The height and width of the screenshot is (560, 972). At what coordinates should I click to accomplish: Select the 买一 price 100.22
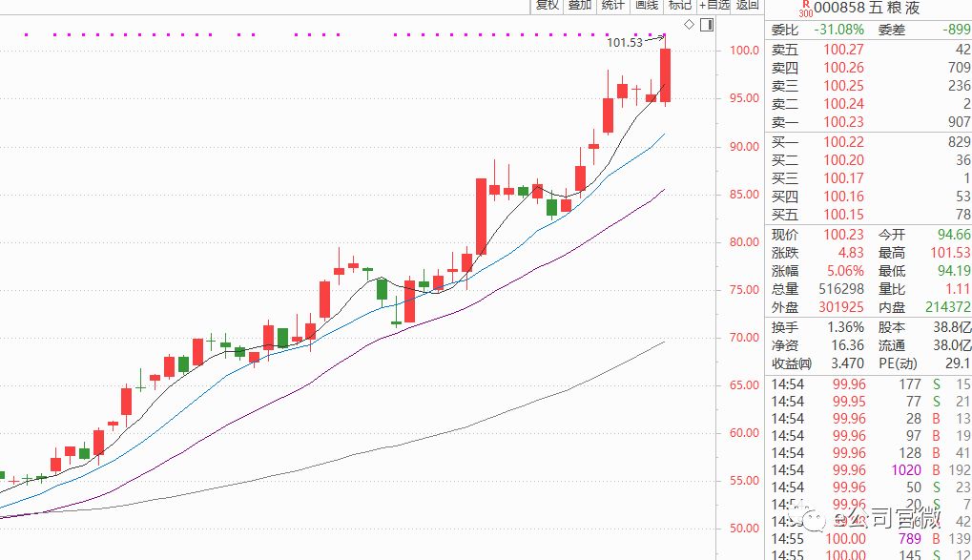(x=843, y=142)
